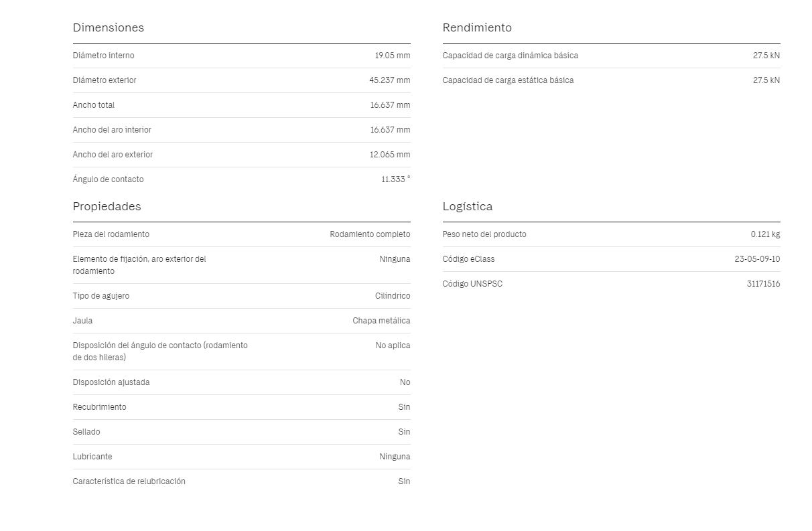
Task: Click the Propiedades section heading
Action: tap(107, 206)
